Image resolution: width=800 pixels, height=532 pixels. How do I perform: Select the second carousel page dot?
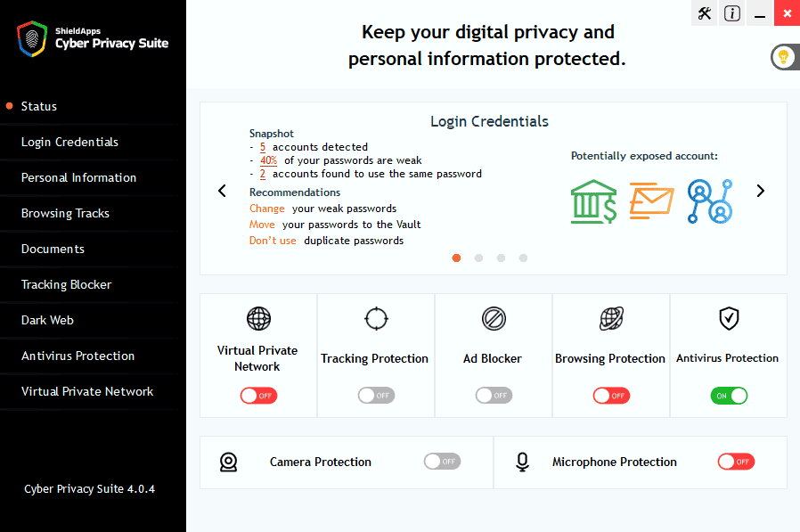click(478, 258)
